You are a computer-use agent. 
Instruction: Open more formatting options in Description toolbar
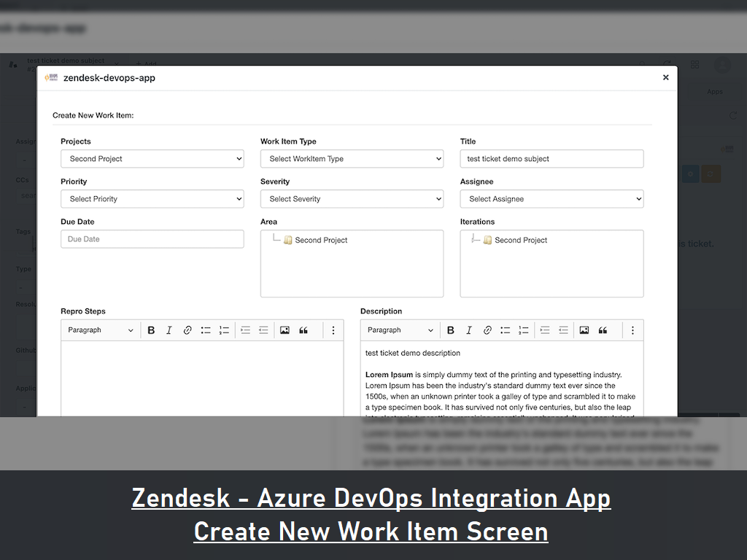point(632,330)
